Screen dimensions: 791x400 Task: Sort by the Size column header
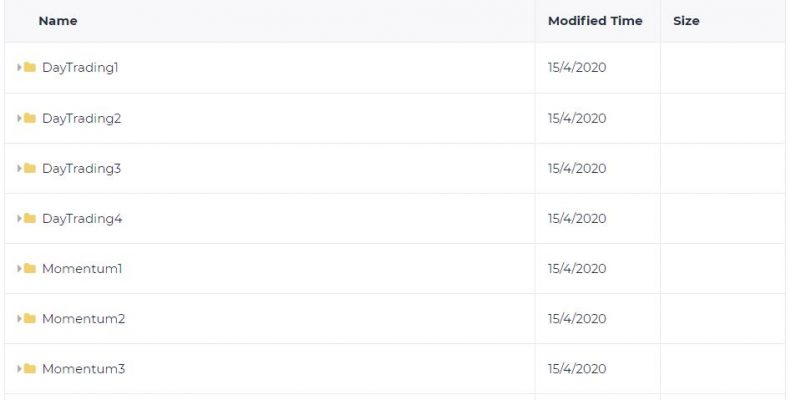tap(686, 21)
